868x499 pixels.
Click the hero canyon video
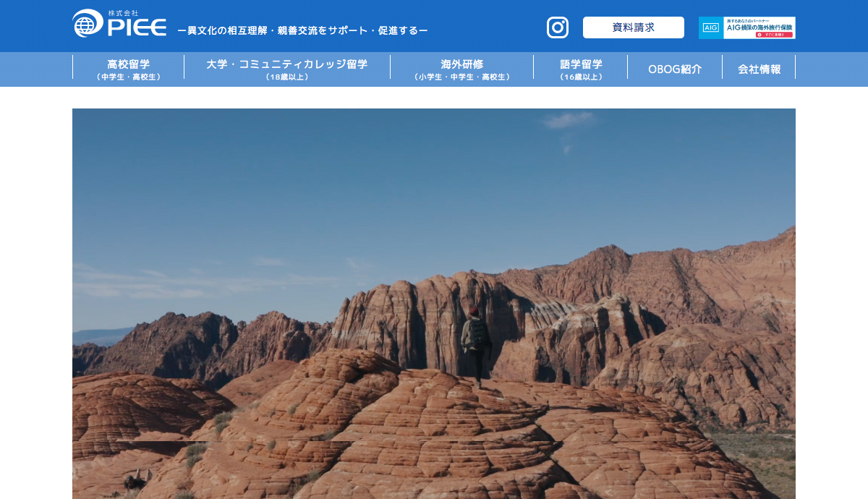pos(434,304)
